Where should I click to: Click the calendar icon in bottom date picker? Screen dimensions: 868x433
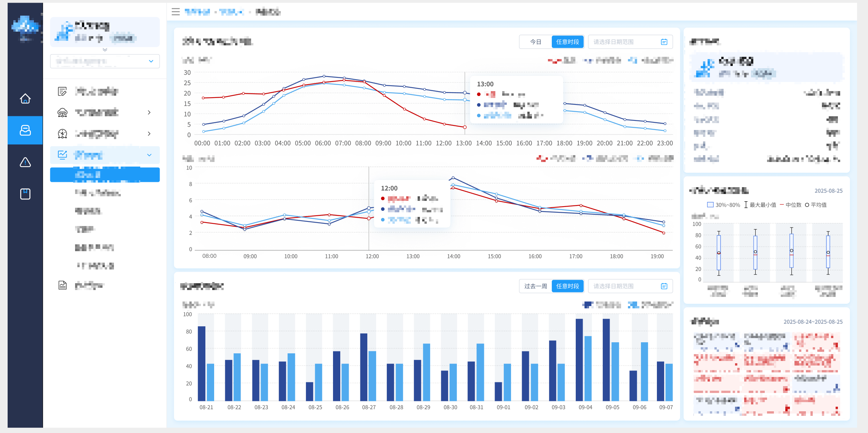(664, 286)
